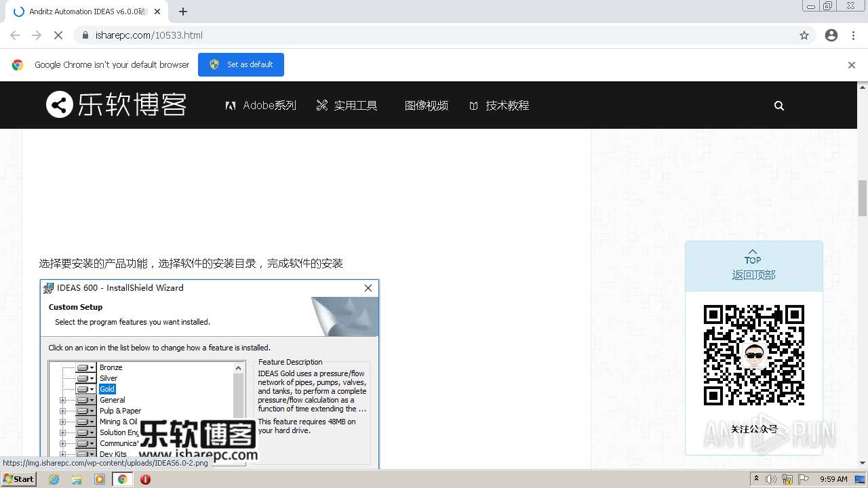Screen dimensions: 868x488
Task: Open File Explorer from the taskbar
Action: [x=77, y=479]
